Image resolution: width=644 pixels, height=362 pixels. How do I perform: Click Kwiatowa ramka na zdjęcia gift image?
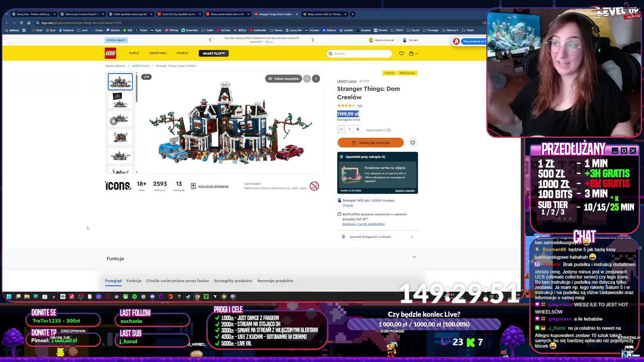coord(352,175)
